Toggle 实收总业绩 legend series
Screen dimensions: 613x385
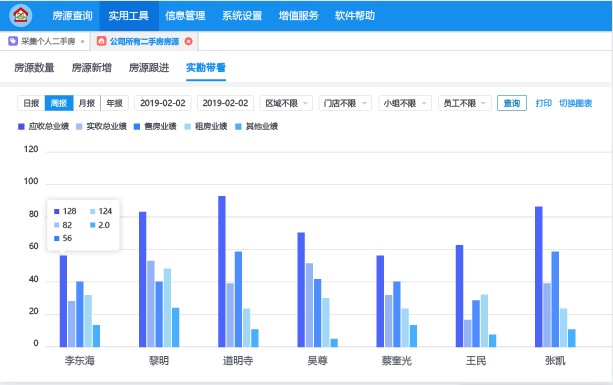(x=101, y=126)
